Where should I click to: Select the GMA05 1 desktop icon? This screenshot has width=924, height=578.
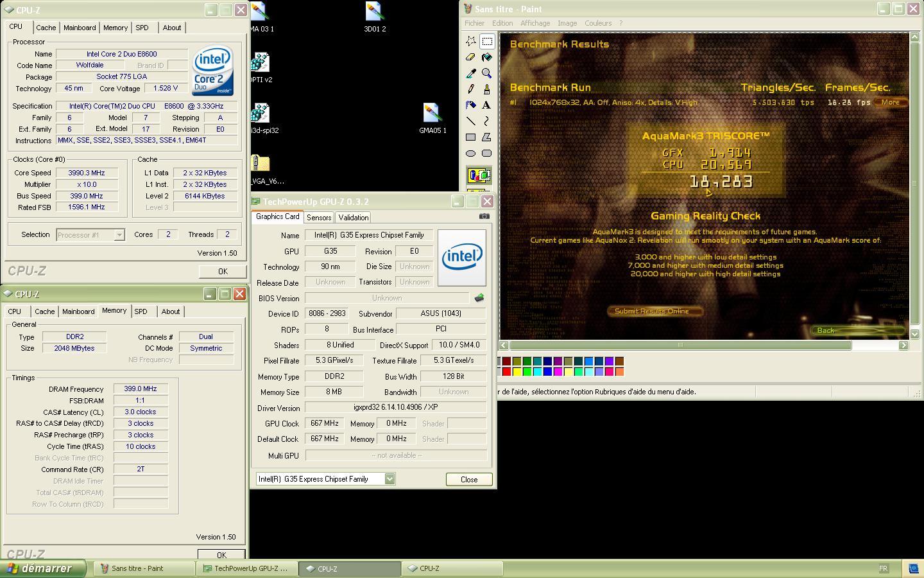point(432,119)
